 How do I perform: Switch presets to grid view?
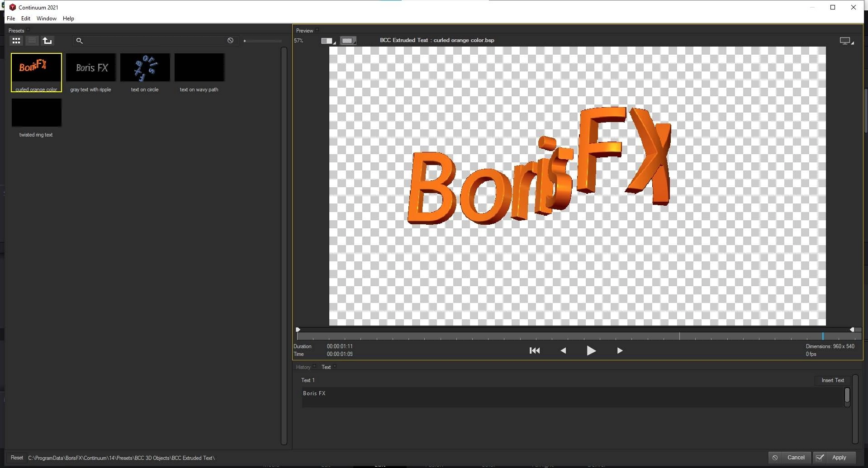[16, 41]
